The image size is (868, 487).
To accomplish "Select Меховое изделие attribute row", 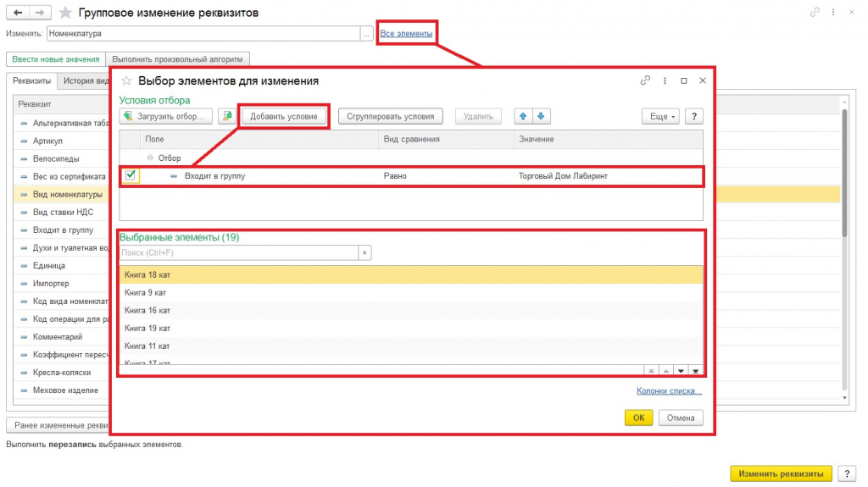I will (x=62, y=390).
